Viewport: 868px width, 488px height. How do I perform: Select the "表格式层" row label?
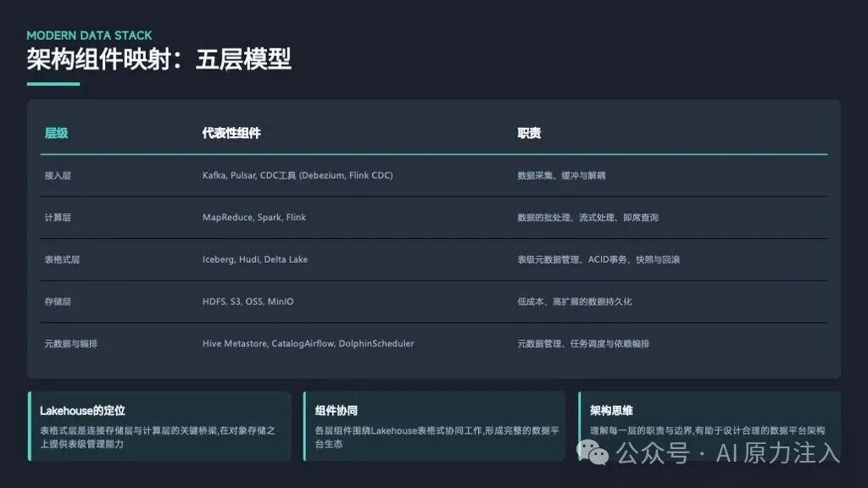click(62, 259)
